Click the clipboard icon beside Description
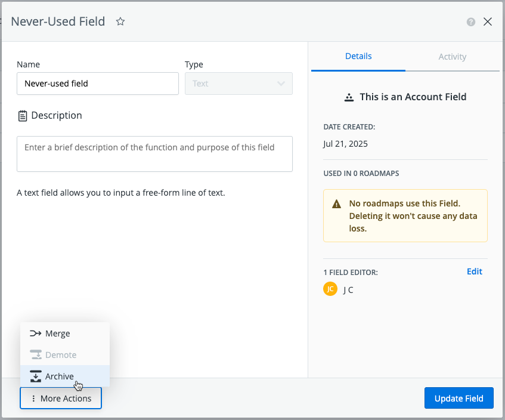505x420 pixels. tap(23, 116)
